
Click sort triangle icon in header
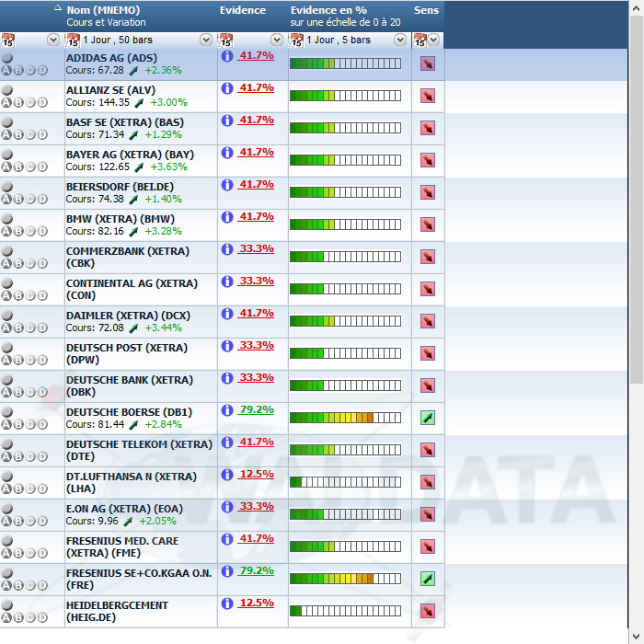point(58,7)
